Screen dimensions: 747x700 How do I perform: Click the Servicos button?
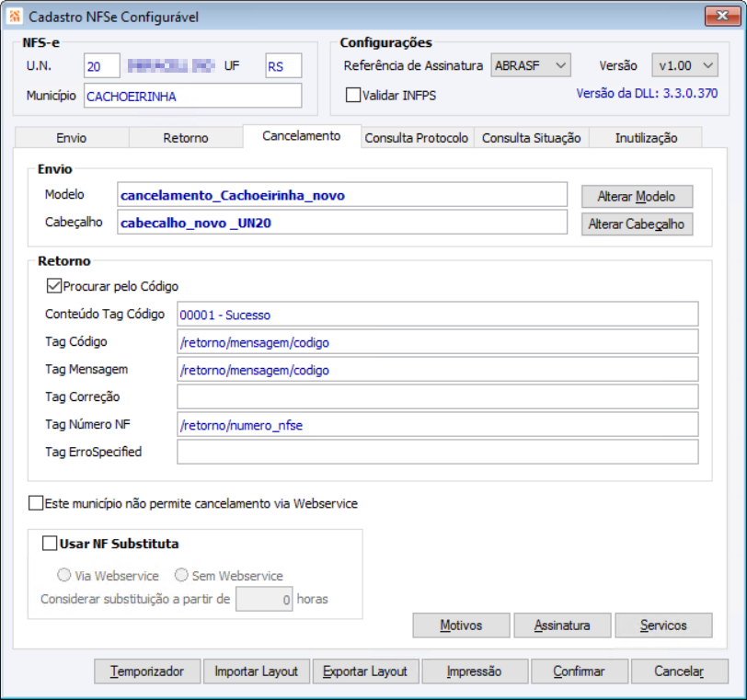pyautogui.click(x=663, y=625)
